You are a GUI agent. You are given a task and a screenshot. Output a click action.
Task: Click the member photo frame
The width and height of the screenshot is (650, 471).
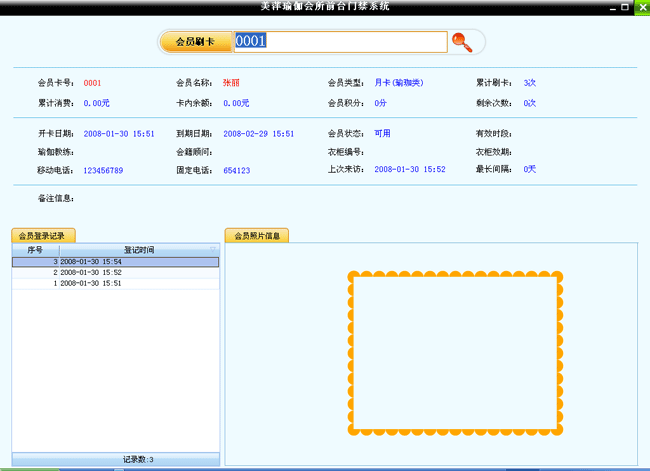coord(455,353)
